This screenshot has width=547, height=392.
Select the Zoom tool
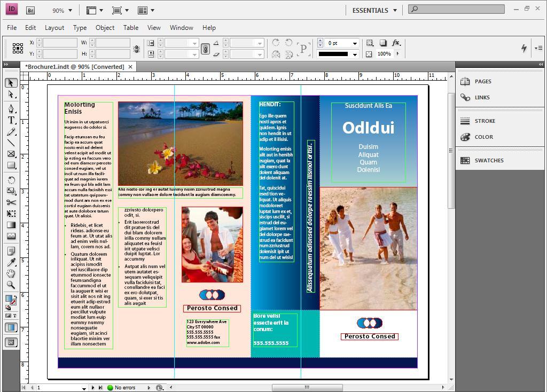(x=10, y=285)
